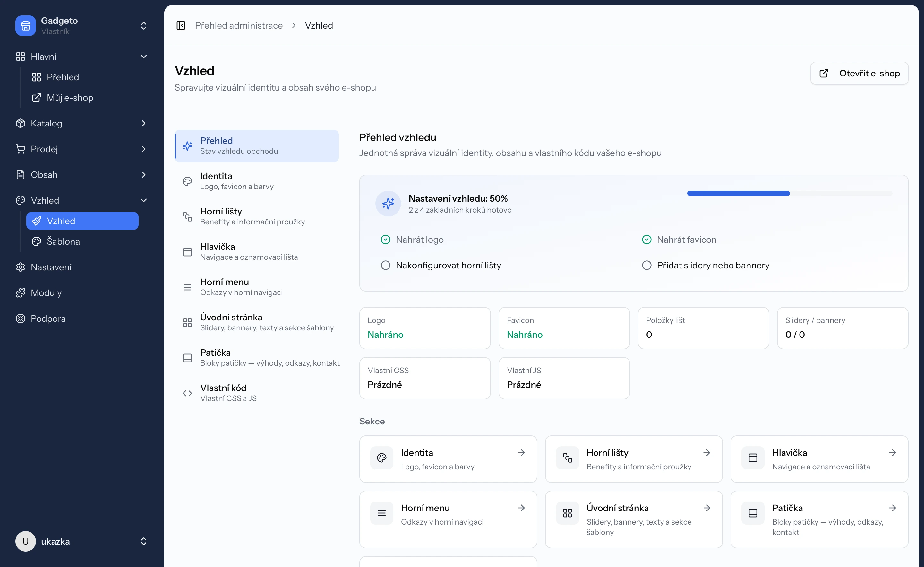Open Šablona sidebar subitem

tap(82, 241)
